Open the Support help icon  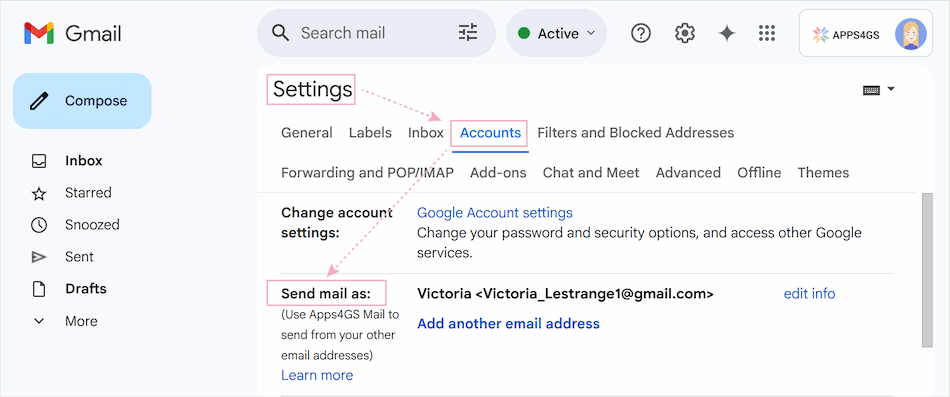(640, 33)
